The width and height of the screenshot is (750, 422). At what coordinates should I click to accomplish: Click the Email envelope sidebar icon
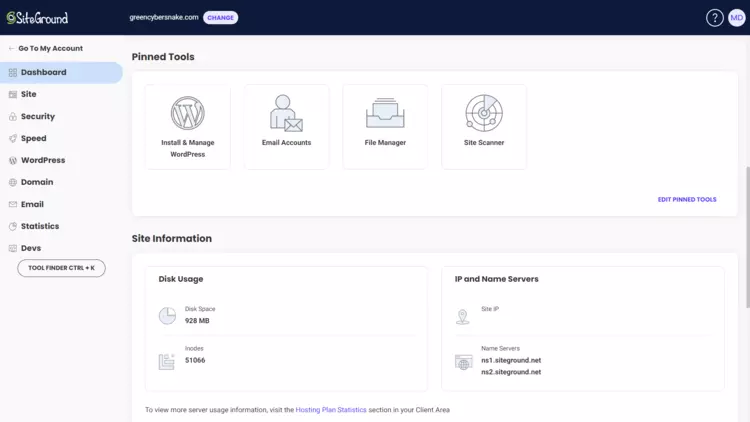(13, 204)
